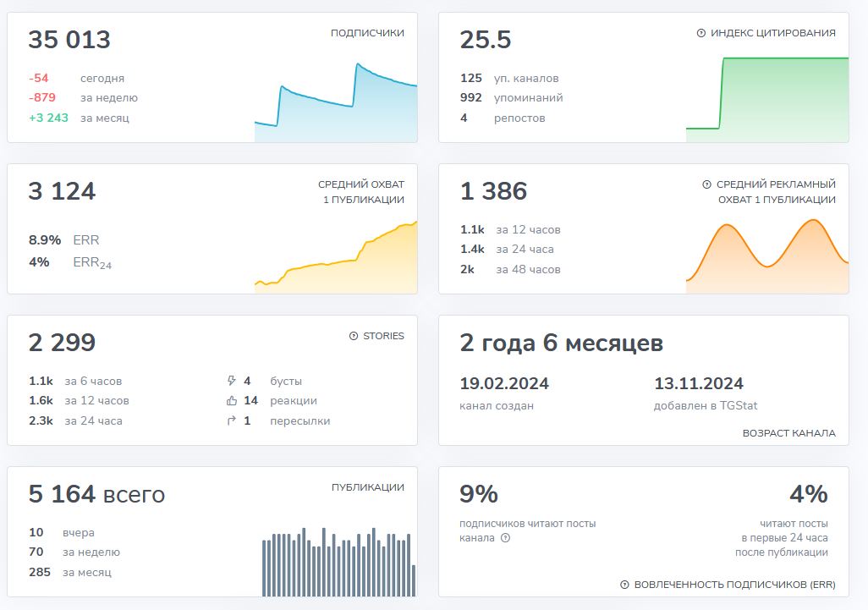Click the 10 вчера row

62,532
